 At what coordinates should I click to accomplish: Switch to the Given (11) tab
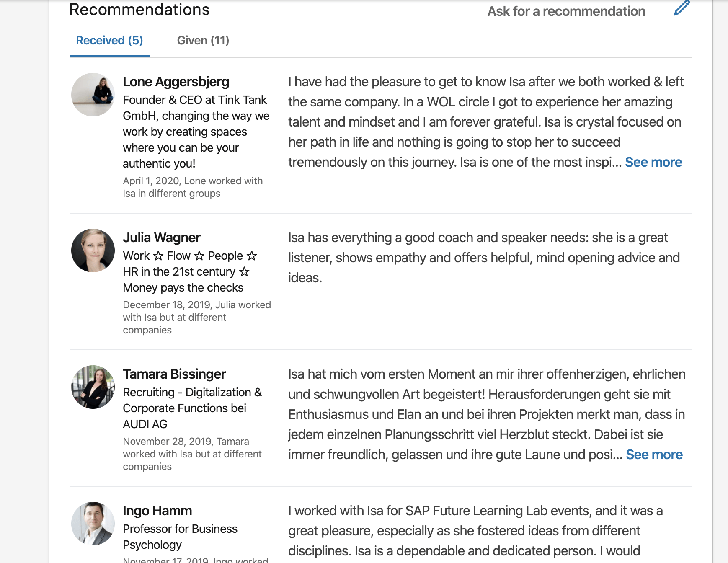point(203,41)
